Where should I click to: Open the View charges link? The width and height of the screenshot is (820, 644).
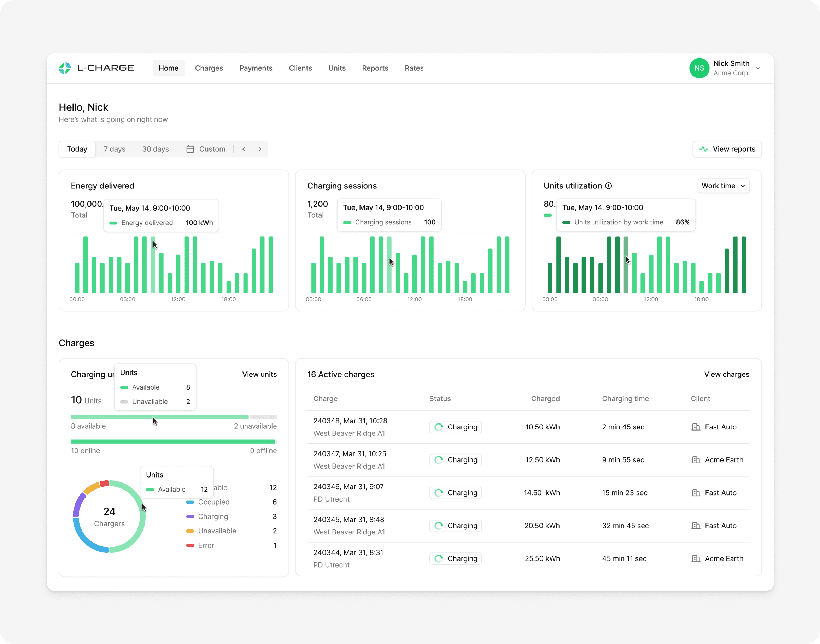pos(726,374)
